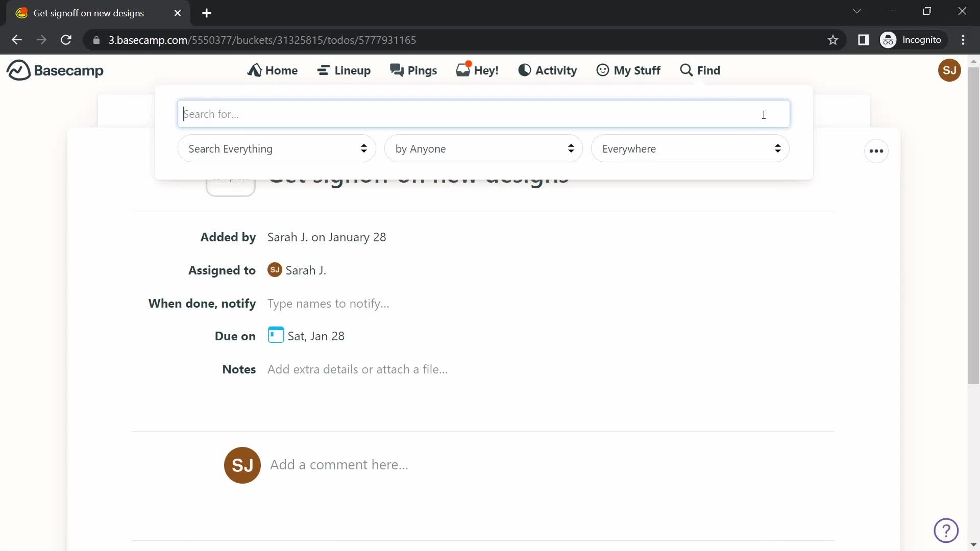Click the Find search icon

click(686, 70)
